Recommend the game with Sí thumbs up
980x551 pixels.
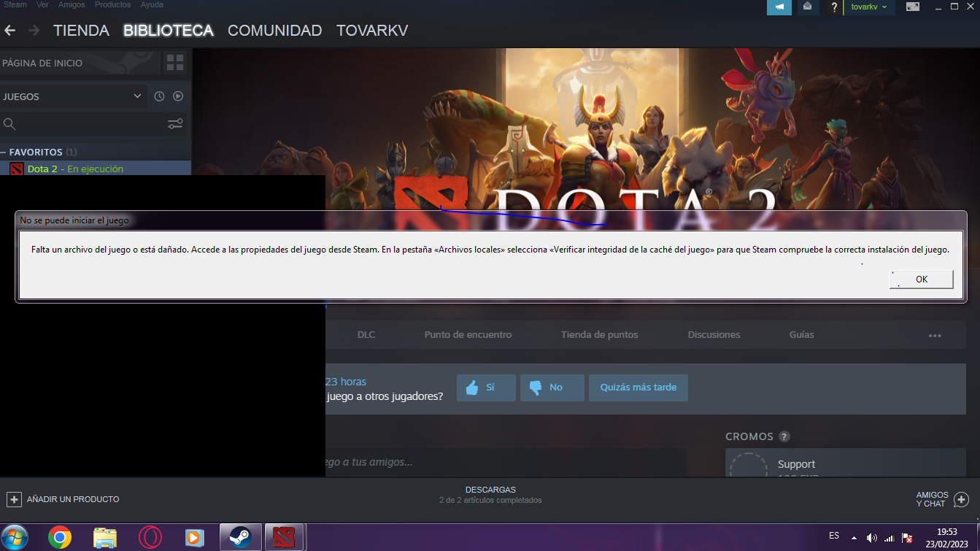pyautogui.click(x=486, y=388)
